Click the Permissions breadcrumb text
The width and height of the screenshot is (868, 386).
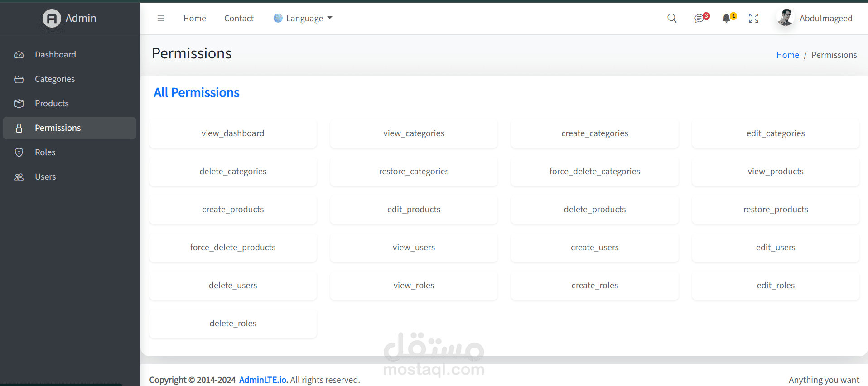click(834, 55)
